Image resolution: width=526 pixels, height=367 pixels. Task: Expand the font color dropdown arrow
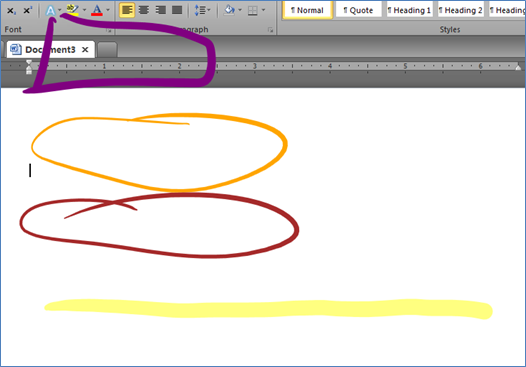tap(108, 10)
